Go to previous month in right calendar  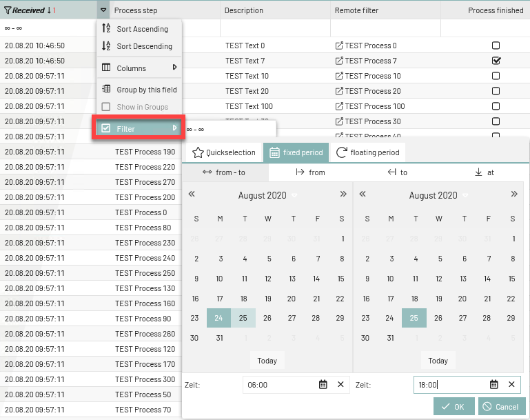[363, 194]
